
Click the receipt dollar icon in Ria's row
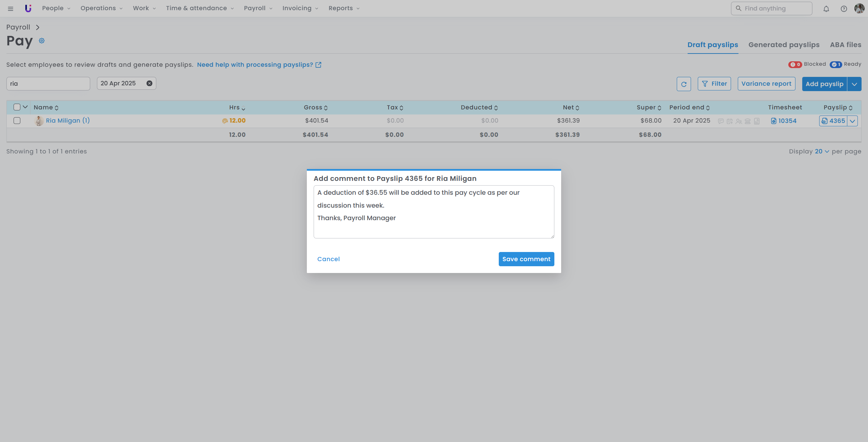coord(757,121)
